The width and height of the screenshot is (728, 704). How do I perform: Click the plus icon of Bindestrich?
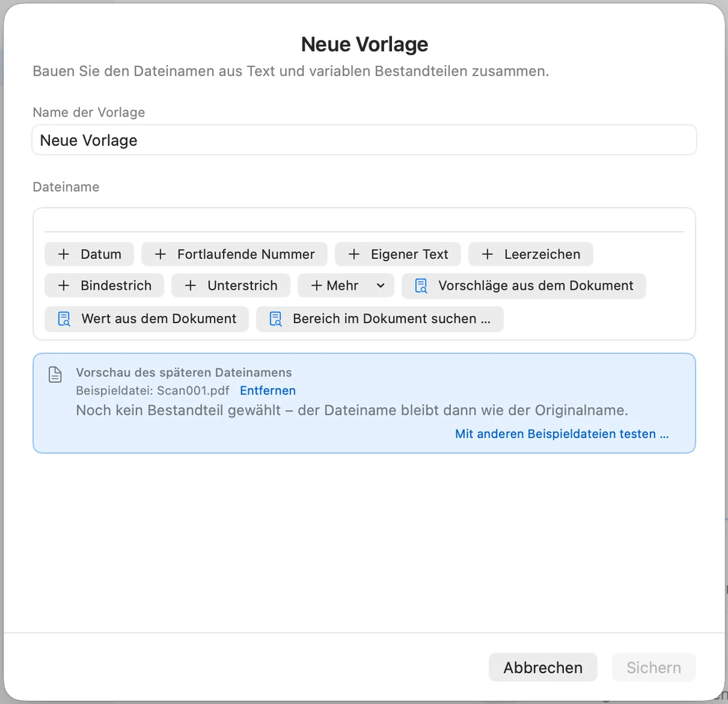tap(64, 285)
